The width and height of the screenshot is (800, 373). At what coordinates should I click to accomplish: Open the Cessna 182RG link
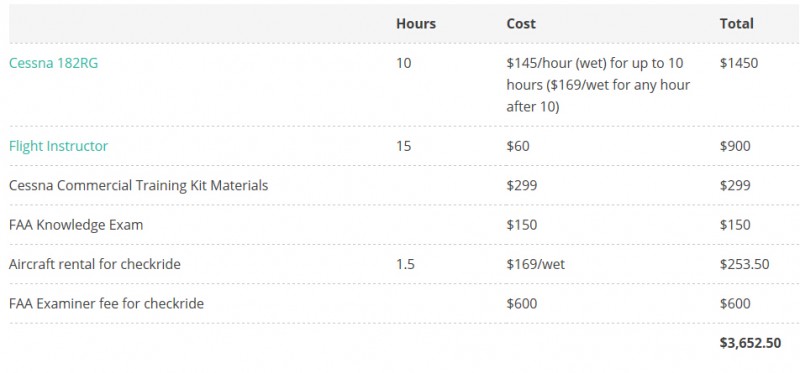pos(54,63)
